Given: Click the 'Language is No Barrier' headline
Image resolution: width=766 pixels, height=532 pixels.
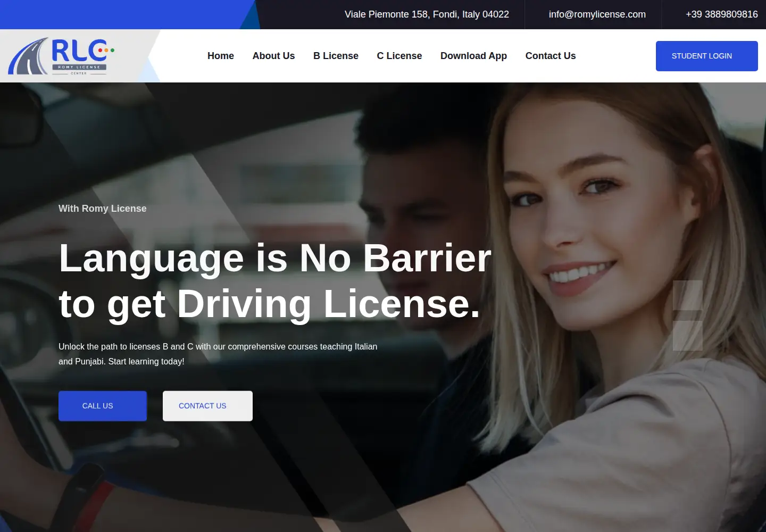Looking at the screenshot, I should pos(275,281).
